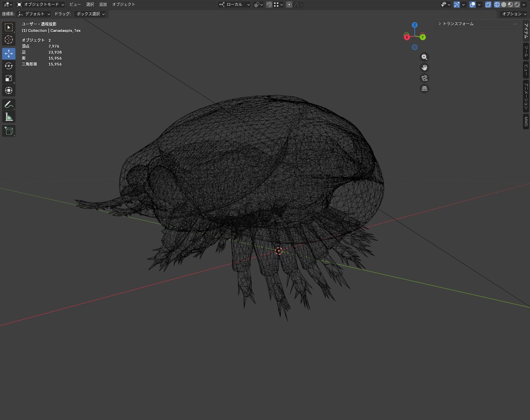
Task: Open the shading options dropdown arrow
Action: [x=524, y=4]
